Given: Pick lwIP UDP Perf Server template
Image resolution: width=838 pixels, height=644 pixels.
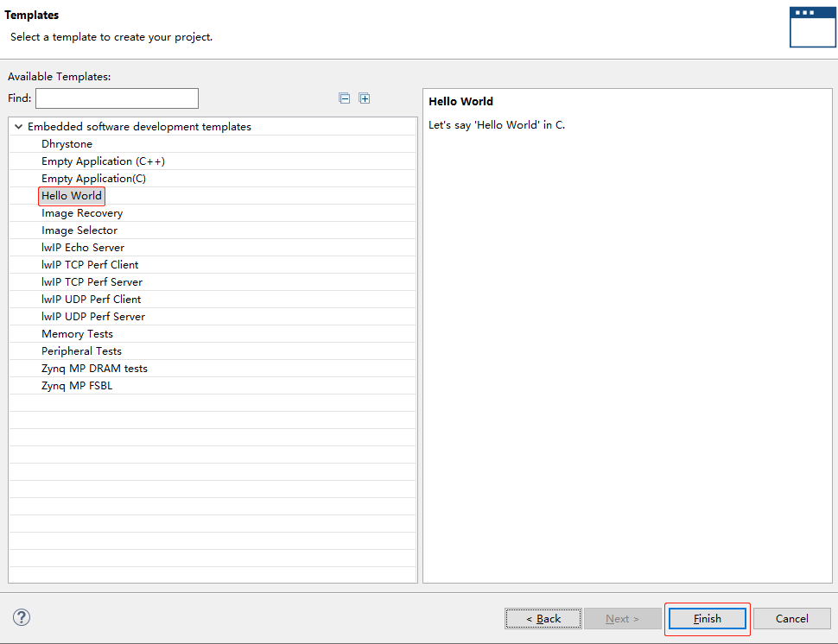Looking at the screenshot, I should point(93,317).
